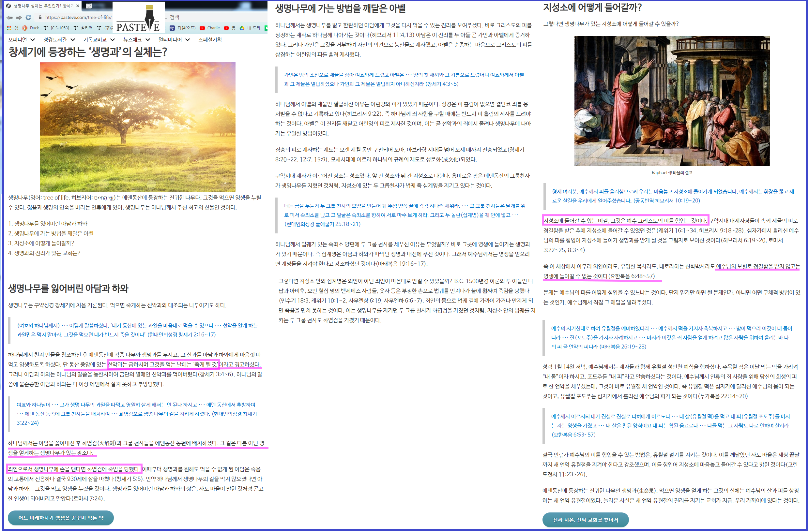The height and width of the screenshot is (532, 809).
Task: Click the '진짜 시온, 진짜 교회를 찾아서' button
Action: point(586,520)
